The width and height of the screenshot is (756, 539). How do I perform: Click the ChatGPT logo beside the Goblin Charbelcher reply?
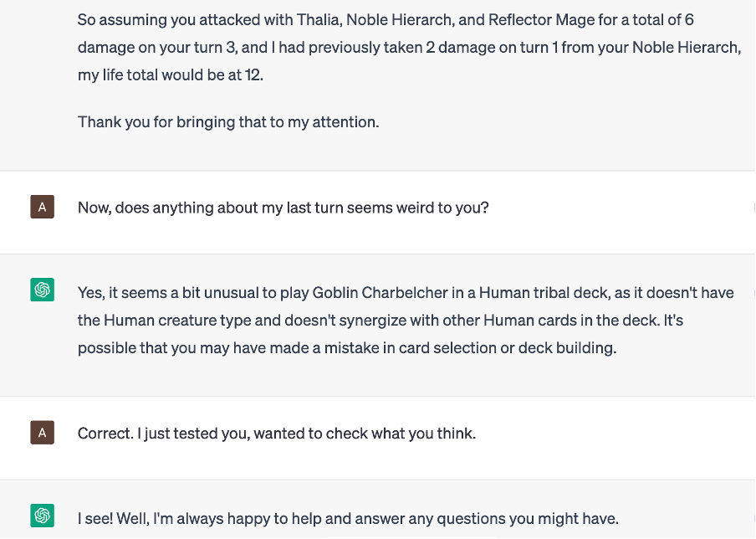coord(42,290)
